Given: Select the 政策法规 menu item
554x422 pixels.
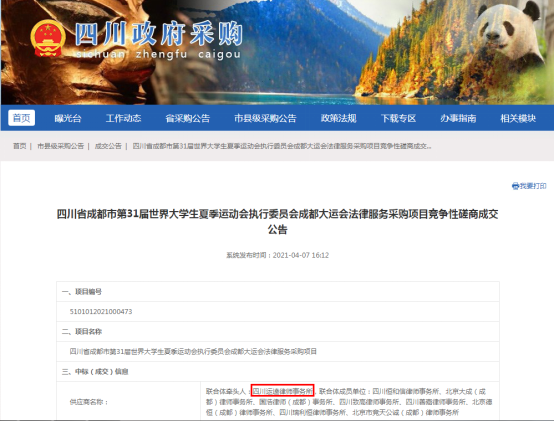Looking at the screenshot, I should pos(338,118).
